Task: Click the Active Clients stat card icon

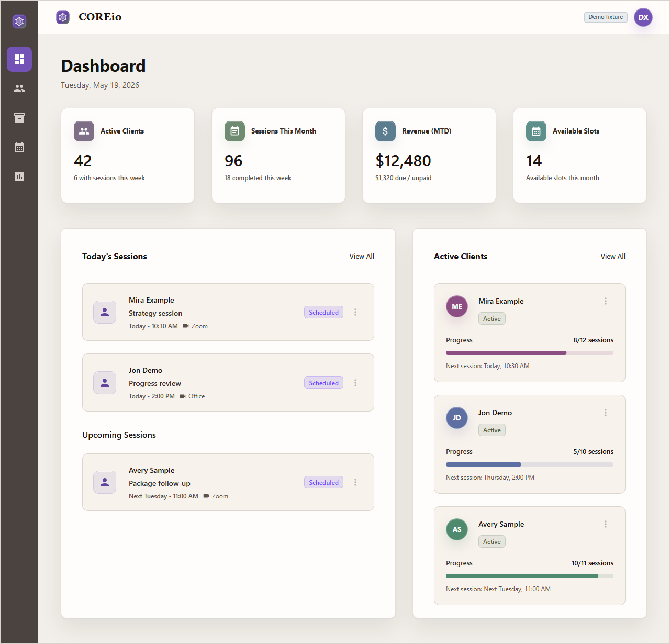Action: [x=84, y=131]
